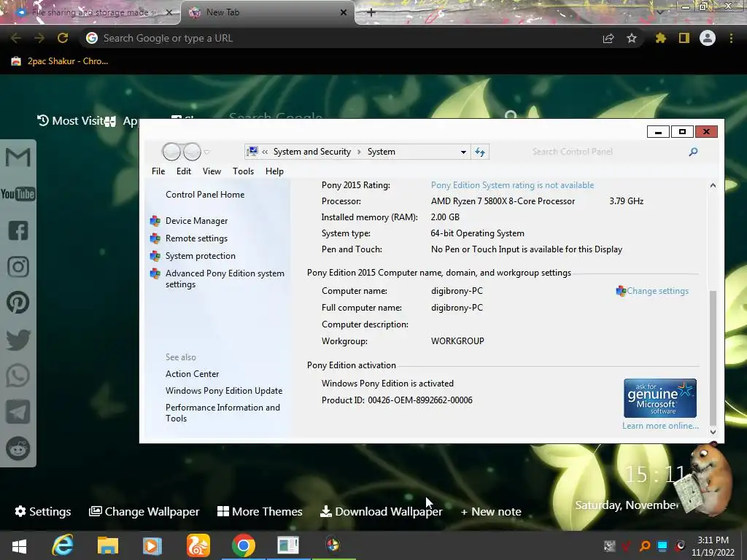
Task: Open Device Manager link
Action: (x=196, y=221)
